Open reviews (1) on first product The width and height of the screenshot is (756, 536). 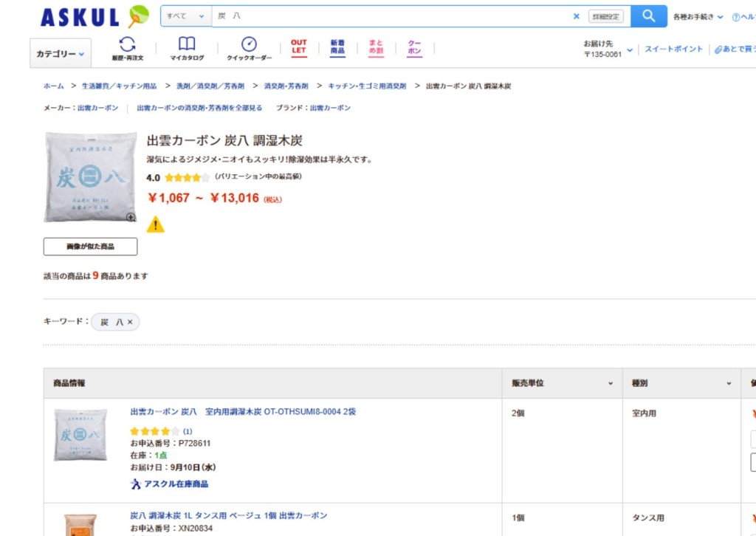188,431
